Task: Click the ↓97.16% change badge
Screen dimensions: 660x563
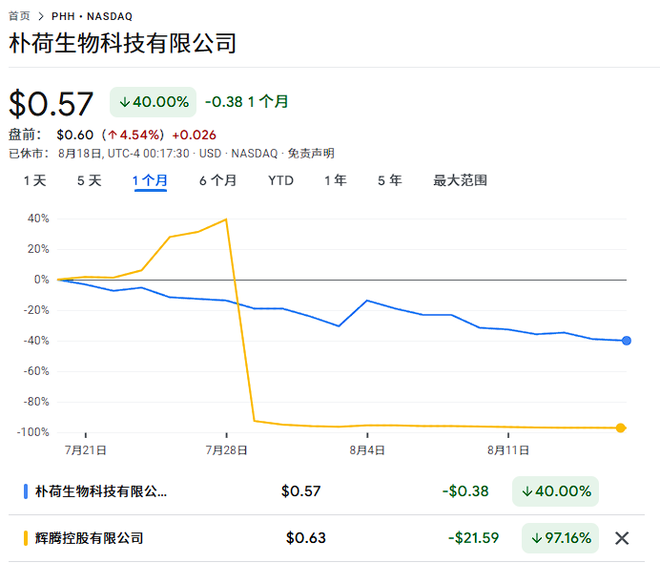Action: click(x=560, y=538)
